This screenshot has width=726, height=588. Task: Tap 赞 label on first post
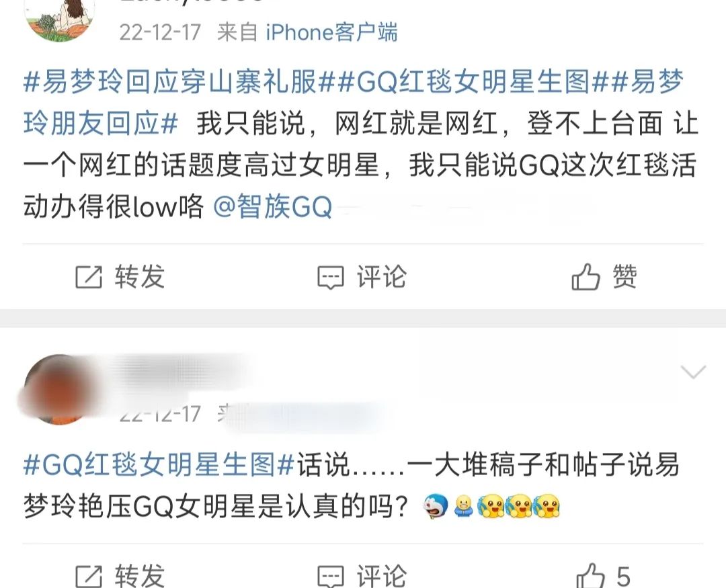624,277
